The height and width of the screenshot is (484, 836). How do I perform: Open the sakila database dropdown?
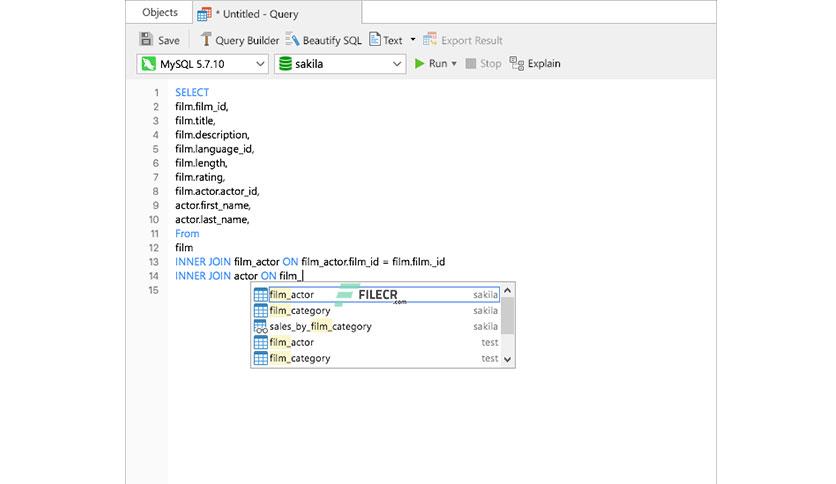340,64
